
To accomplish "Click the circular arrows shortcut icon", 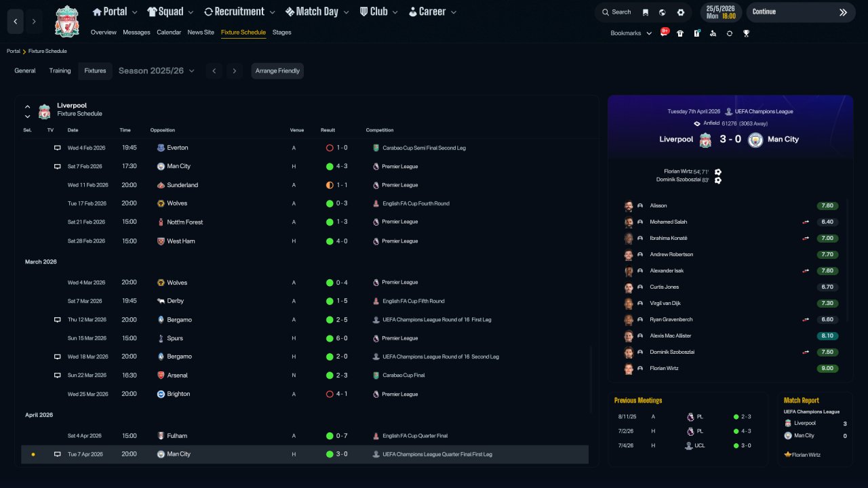I will (730, 33).
